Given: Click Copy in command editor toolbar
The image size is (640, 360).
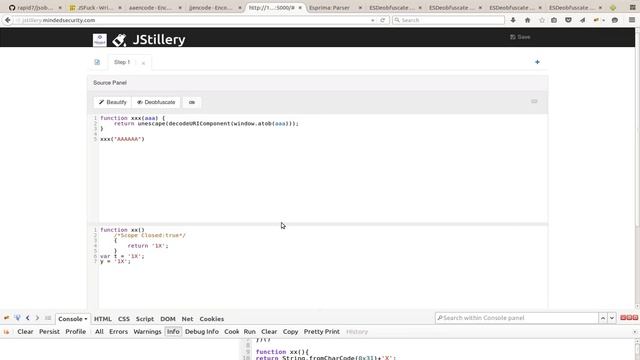Looking at the screenshot, I should pos(291,331).
